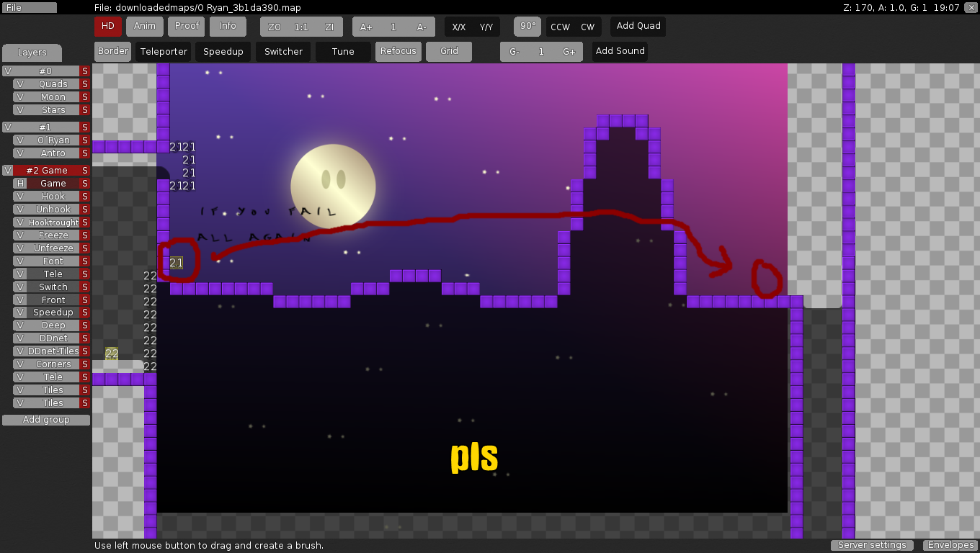Open the Server settings panel

click(x=872, y=545)
